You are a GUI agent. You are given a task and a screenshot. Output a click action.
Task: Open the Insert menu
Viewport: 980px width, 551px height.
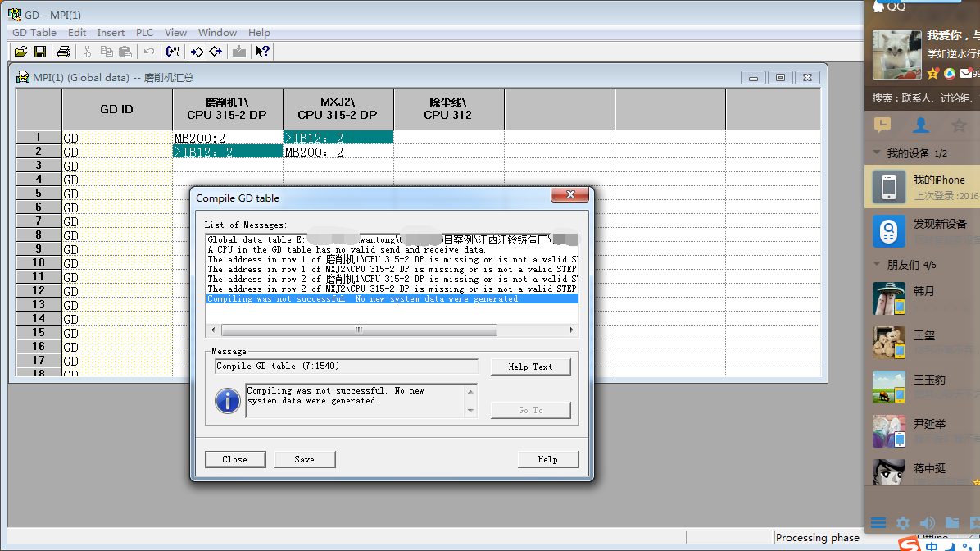click(x=111, y=33)
